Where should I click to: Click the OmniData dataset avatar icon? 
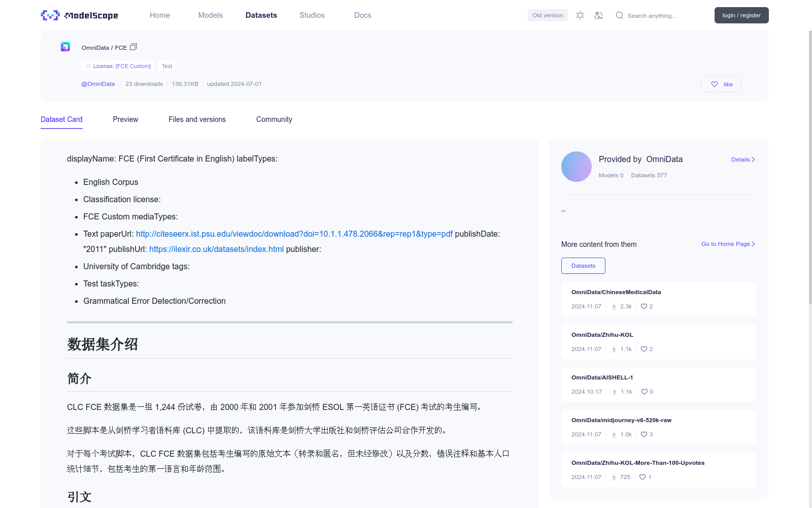point(65,47)
